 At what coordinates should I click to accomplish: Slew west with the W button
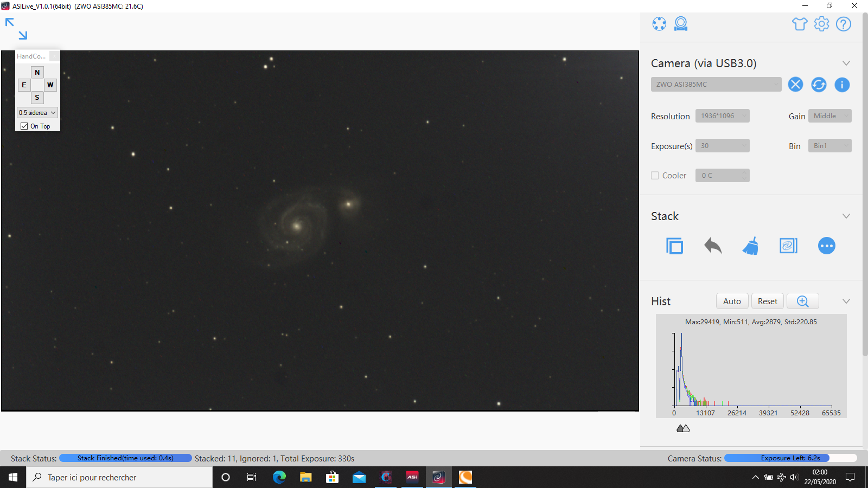tap(50, 85)
